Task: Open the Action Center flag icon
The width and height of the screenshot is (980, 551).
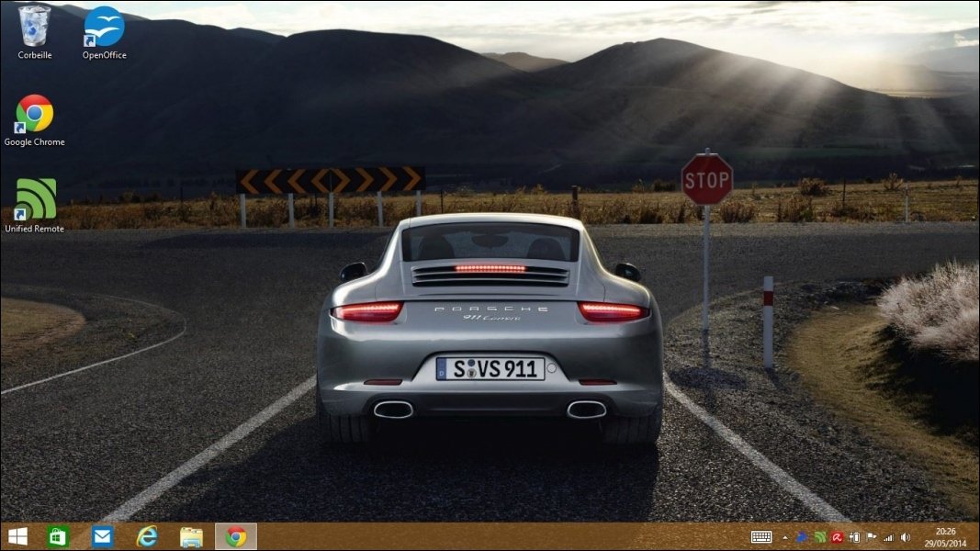Action: [872, 537]
